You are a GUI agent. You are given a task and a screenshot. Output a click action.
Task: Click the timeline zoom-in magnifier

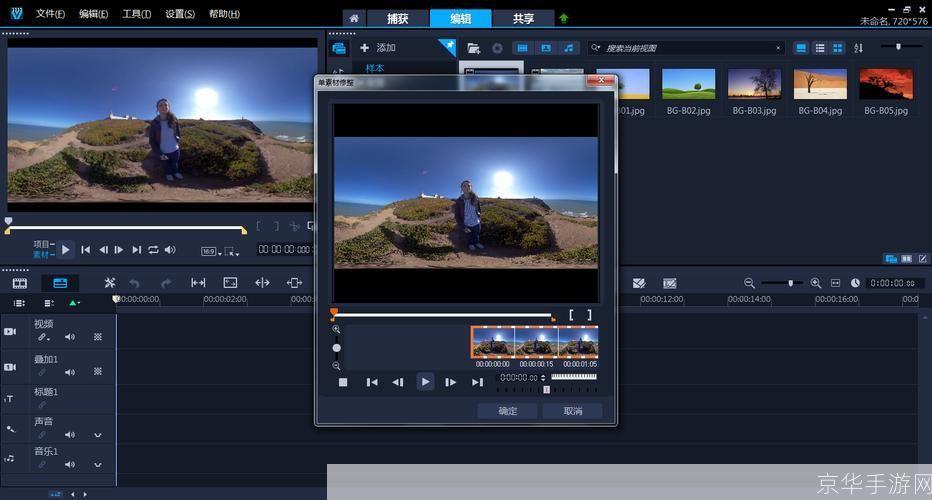(x=816, y=283)
